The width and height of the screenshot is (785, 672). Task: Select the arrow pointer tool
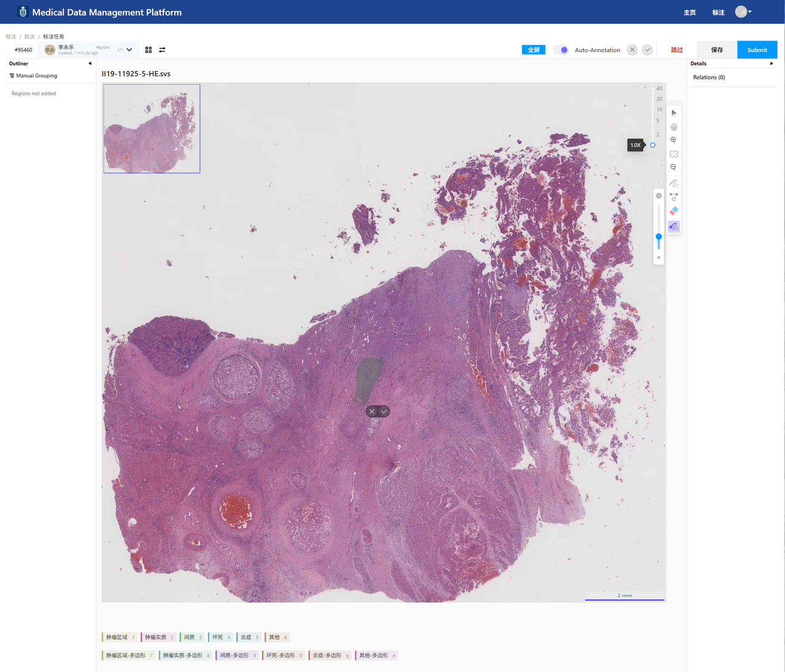click(x=673, y=113)
